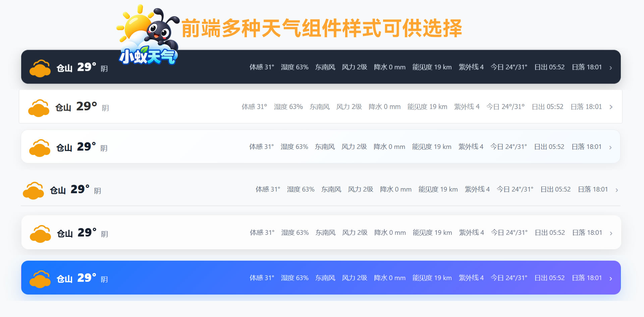Click the cloud icon in the fifth weather widget from top
The height and width of the screenshot is (317, 644).
[x=40, y=234]
